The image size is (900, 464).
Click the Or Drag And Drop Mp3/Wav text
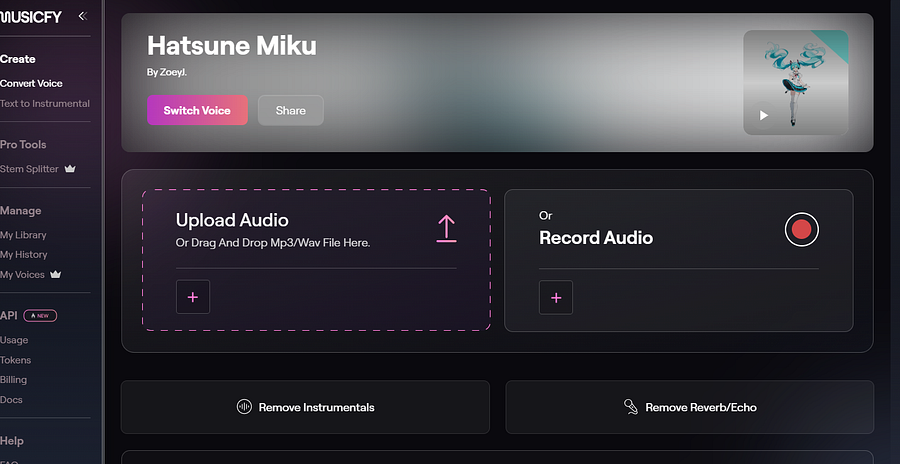coord(273,243)
